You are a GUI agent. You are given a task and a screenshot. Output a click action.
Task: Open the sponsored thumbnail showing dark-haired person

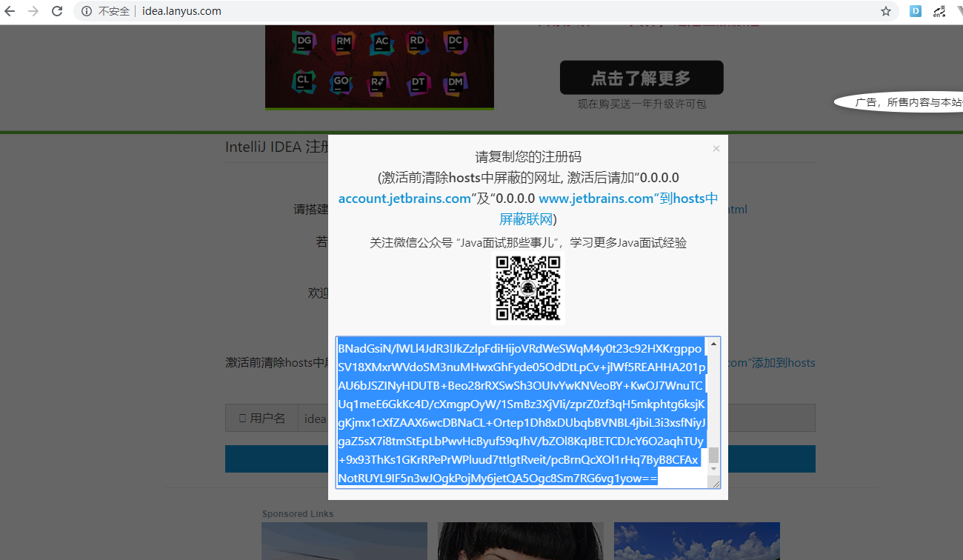521,541
